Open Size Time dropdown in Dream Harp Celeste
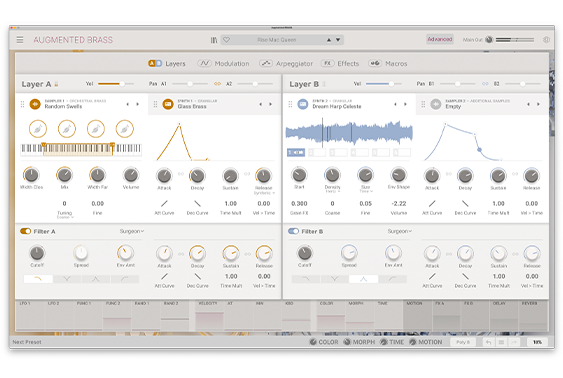 click(366, 192)
